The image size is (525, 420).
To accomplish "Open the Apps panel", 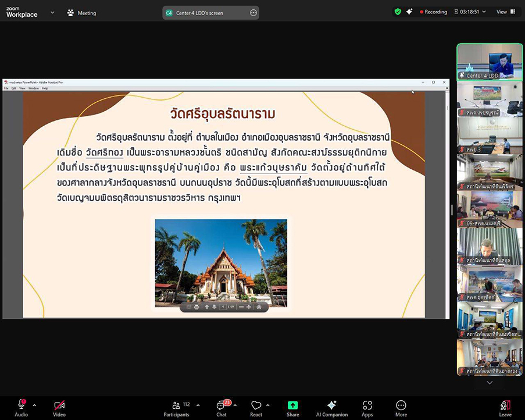I will (x=367, y=408).
